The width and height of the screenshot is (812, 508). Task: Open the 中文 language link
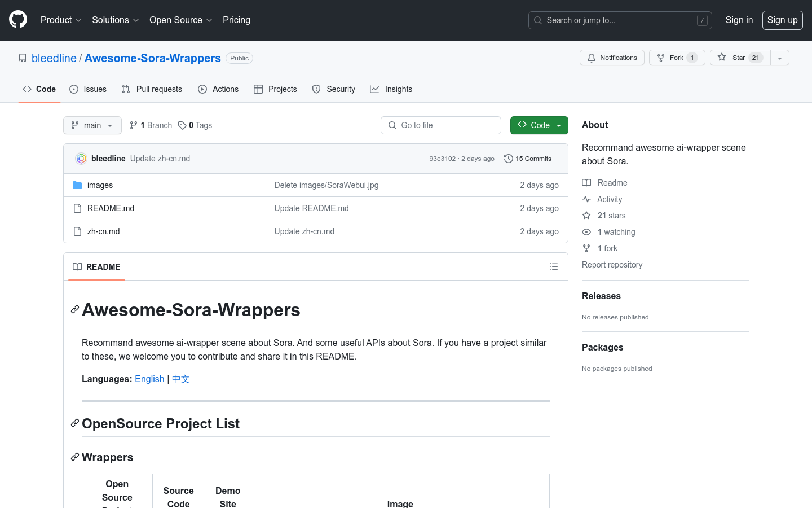click(x=180, y=379)
